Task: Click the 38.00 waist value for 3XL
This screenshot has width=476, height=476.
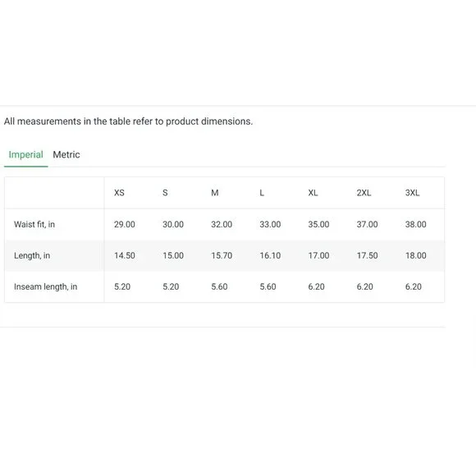Action: pyautogui.click(x=415, y=224)
